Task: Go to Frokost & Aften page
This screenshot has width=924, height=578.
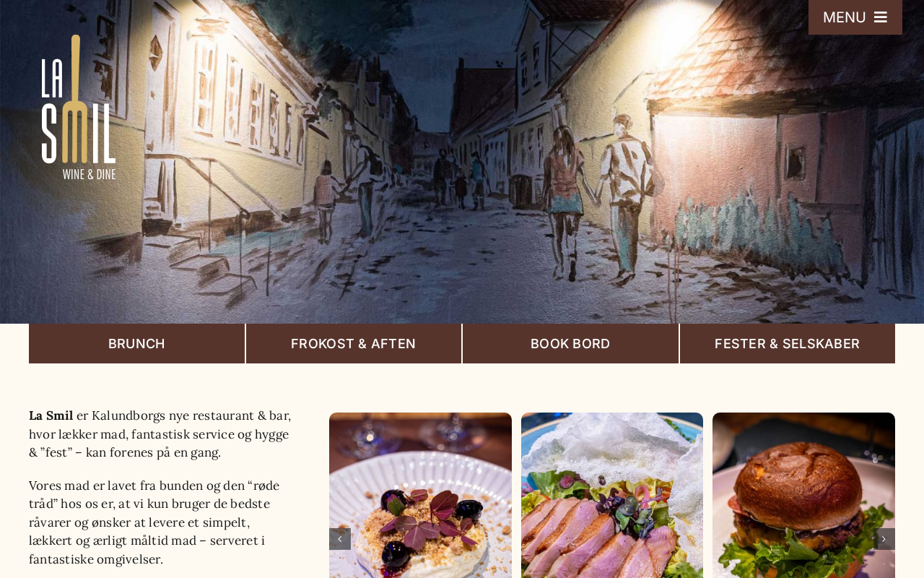Action: click(354, 344)
